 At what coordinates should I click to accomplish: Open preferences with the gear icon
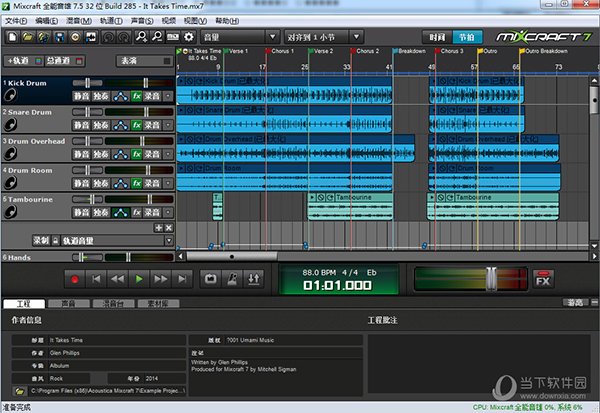coord(189,37)
